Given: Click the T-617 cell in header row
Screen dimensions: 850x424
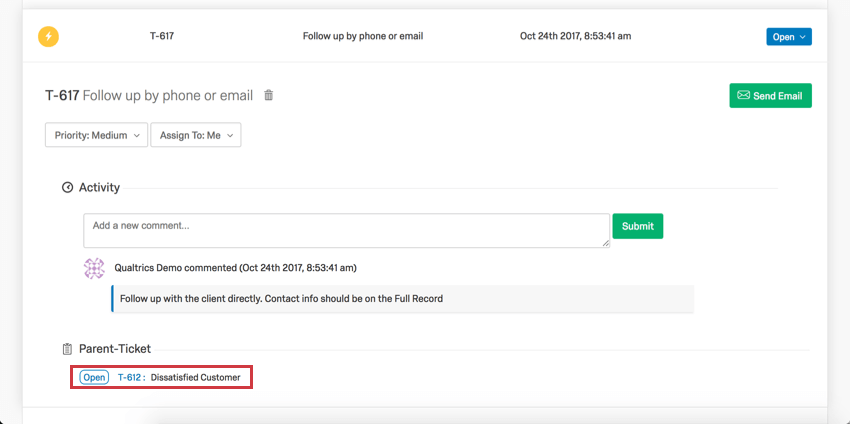Looking at the screenshot, I should pyautogui.click(x=162, y=36).
